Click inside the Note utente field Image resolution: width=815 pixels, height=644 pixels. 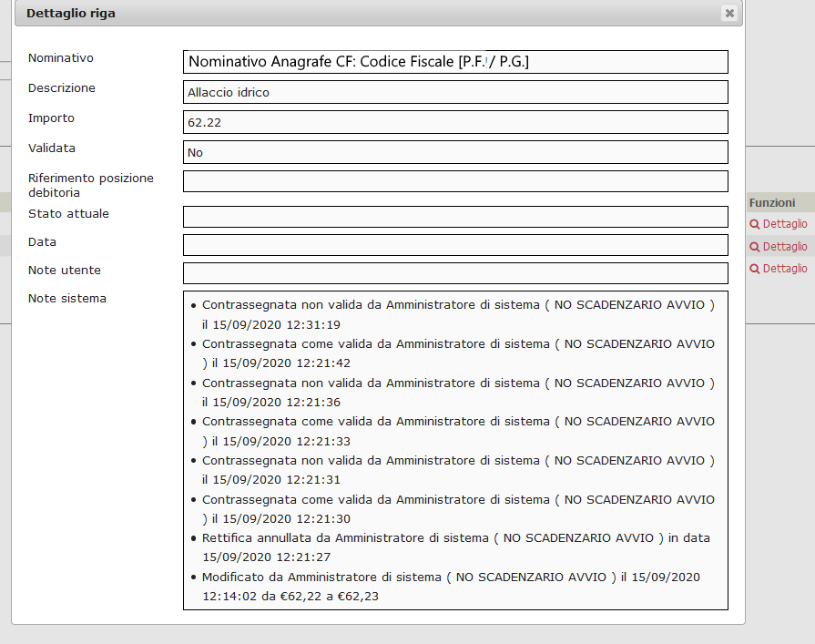pos(455,272)
